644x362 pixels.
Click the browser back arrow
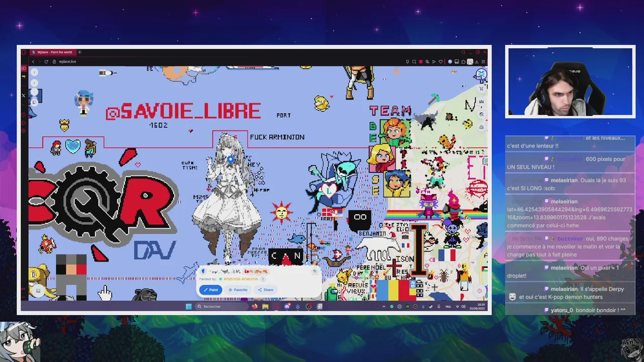pos(33,61)
